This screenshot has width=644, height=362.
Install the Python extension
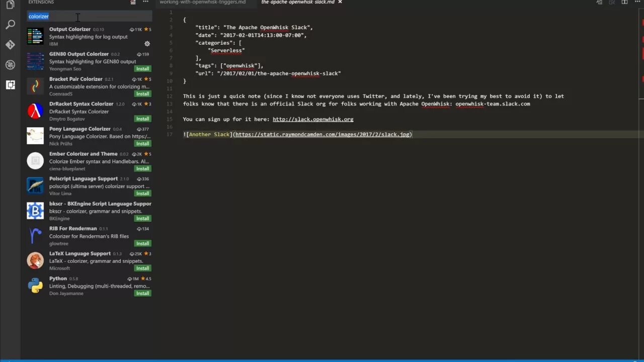pyautogui.click(x=142, y=293)
